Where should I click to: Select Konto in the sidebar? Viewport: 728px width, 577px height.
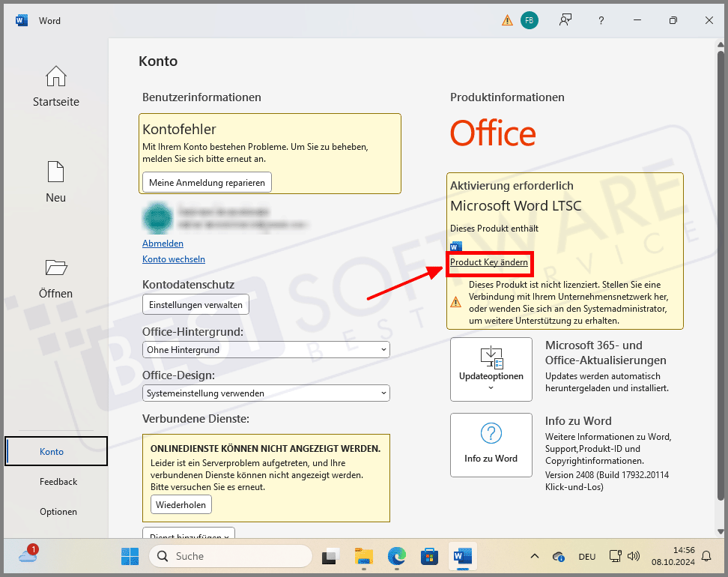[x=56, y=451]
